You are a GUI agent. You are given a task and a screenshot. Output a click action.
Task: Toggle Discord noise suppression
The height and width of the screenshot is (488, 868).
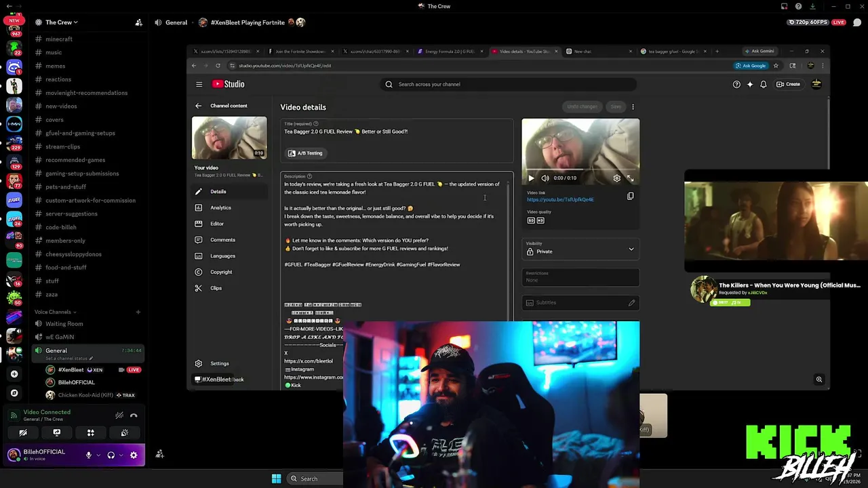click(x=119, y=415)
